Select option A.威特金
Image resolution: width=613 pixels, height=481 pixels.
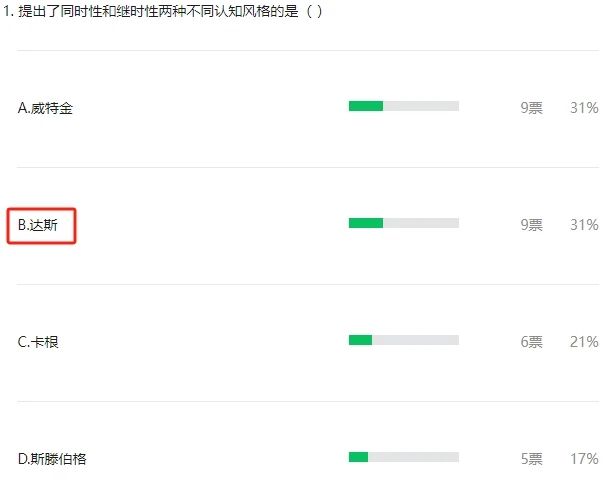point(45,108)
